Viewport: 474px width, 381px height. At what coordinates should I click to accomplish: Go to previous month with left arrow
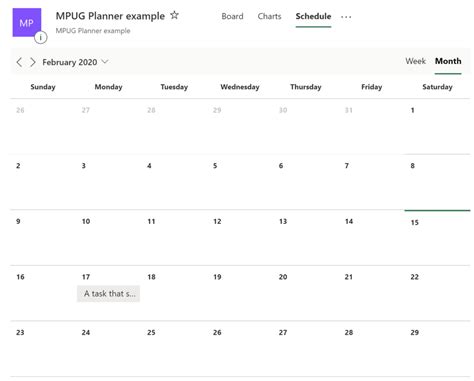19,62
